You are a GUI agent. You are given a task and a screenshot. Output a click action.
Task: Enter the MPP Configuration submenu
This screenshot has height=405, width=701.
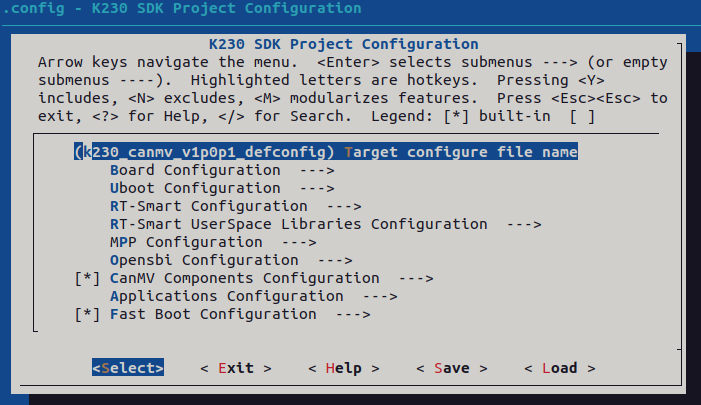point(186,242)
